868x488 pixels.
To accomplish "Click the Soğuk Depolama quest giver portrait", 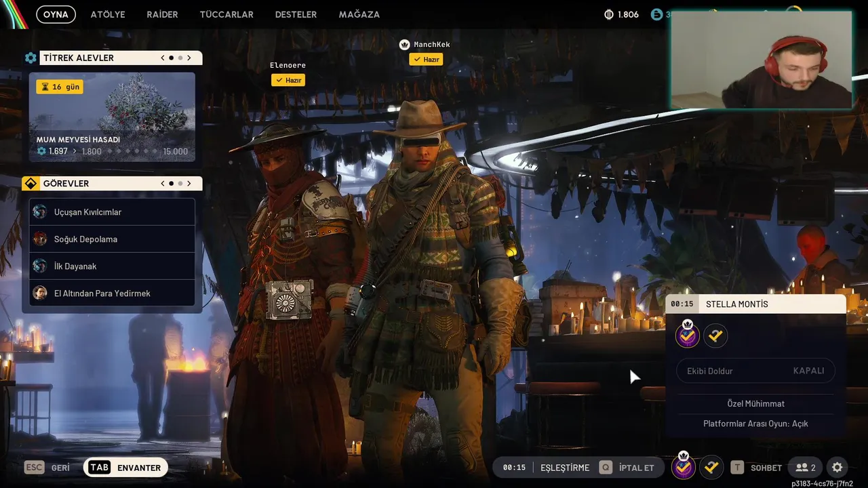I will click(40, 239).
